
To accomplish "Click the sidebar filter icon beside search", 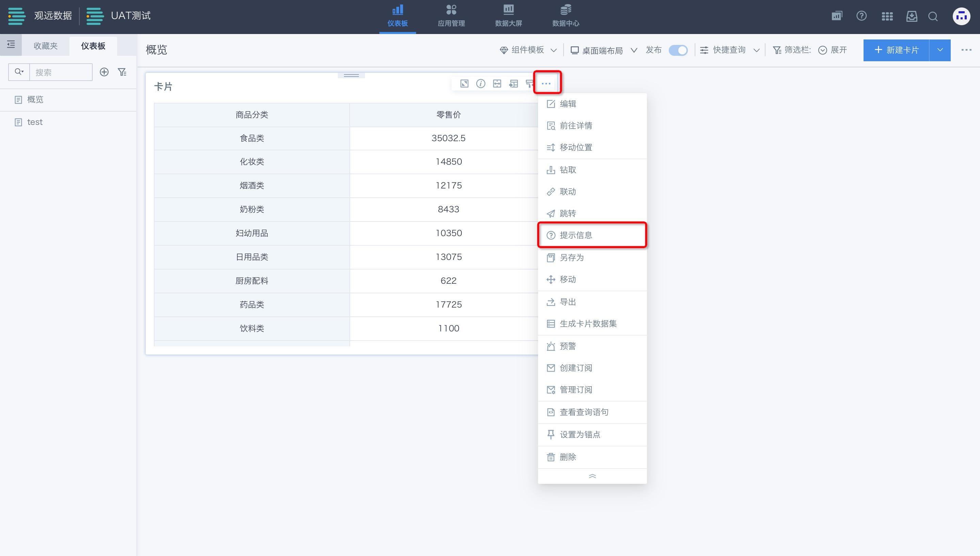I will [x=122, y=72].
